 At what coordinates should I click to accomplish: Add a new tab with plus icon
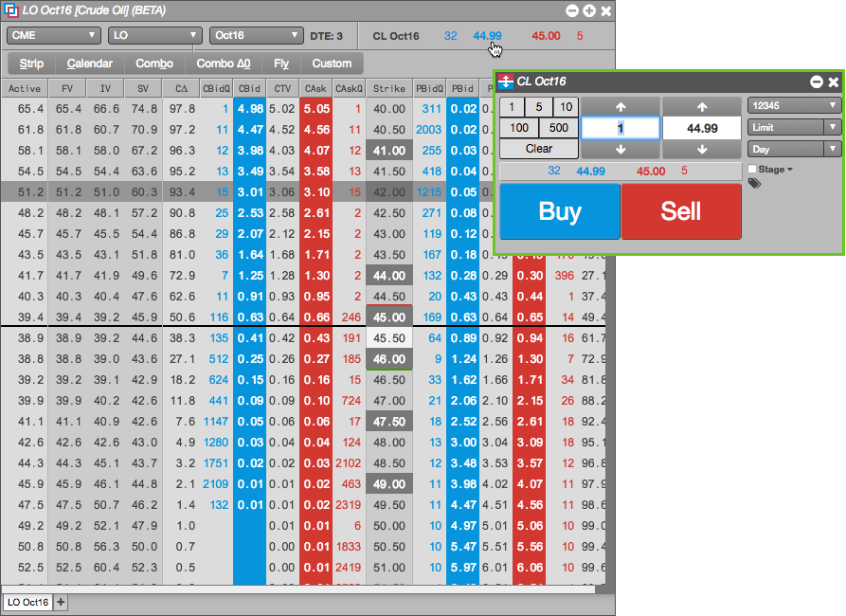pos(61,602)
